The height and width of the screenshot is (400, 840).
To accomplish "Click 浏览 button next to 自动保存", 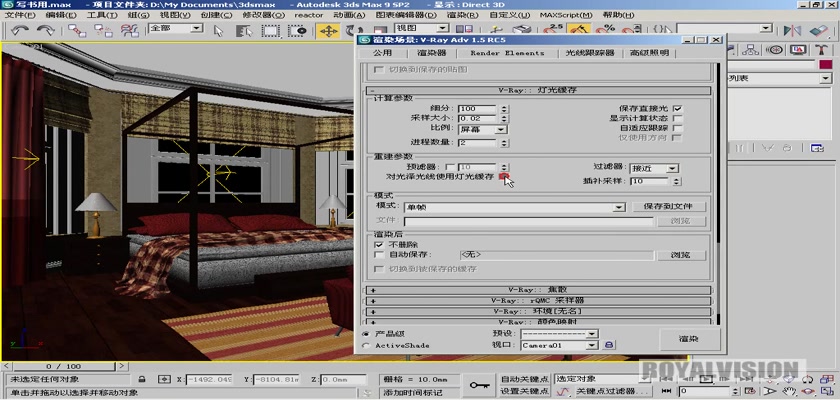I will click(x=681, y=255).
